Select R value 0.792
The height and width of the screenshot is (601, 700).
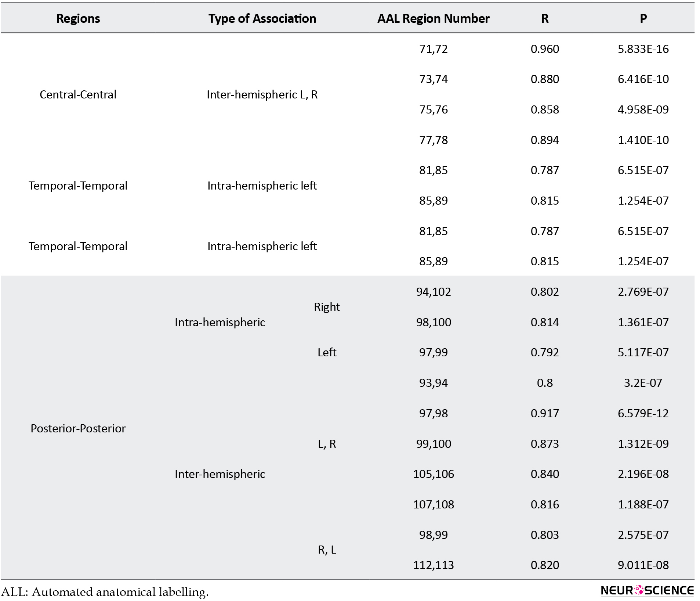coord(545,352)
